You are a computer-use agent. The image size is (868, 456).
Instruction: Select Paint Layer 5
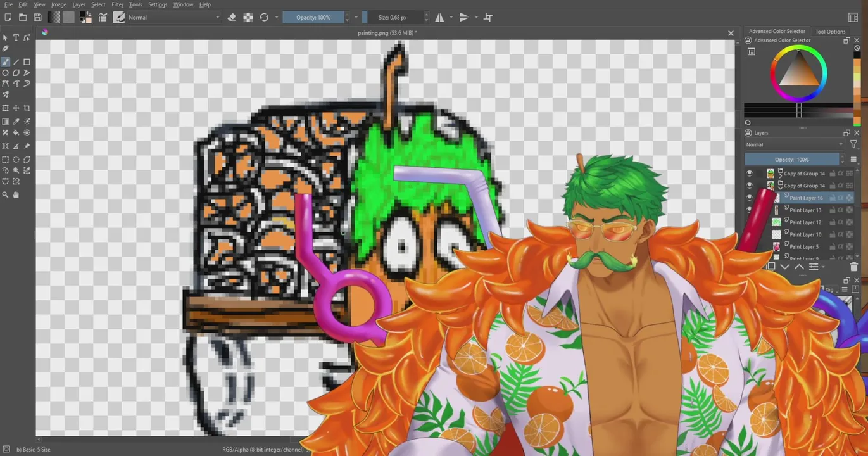click(803, 247)
